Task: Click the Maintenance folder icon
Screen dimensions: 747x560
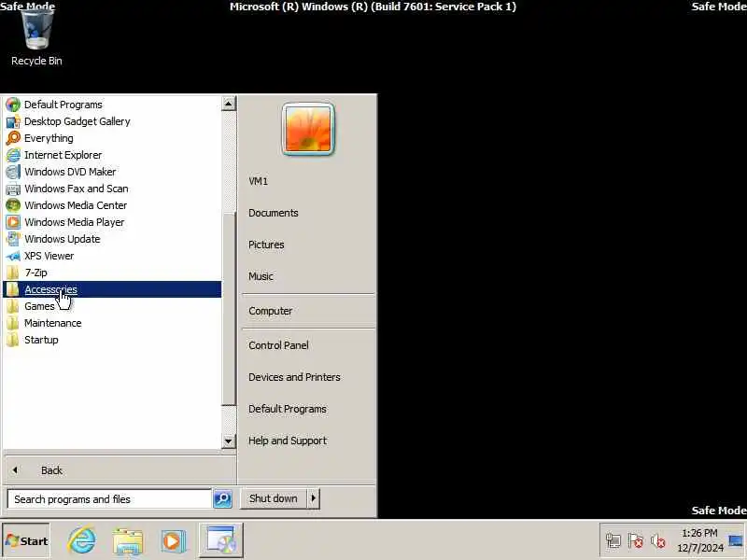Action: [13, 323]
